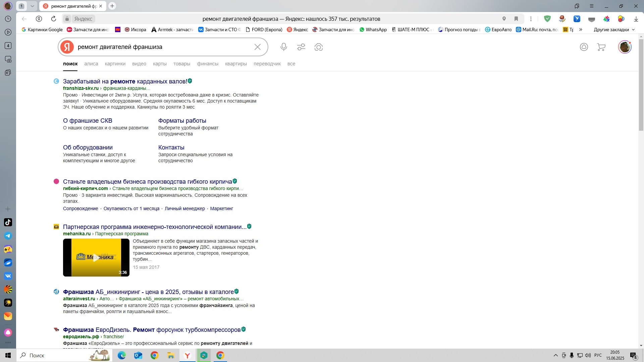The image size is (644, 362).
Task: Open Outlook from taskbar
Action: click(x=138, y=355)
